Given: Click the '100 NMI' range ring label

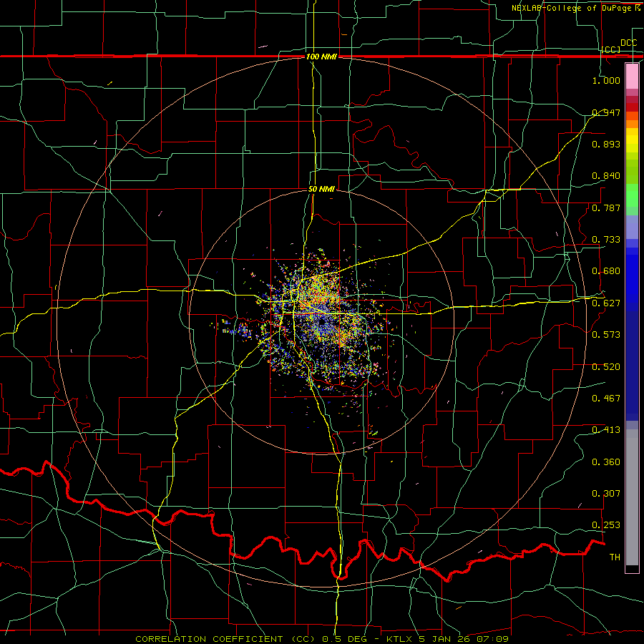Looking at the screenshot, I should pos(321,57).
